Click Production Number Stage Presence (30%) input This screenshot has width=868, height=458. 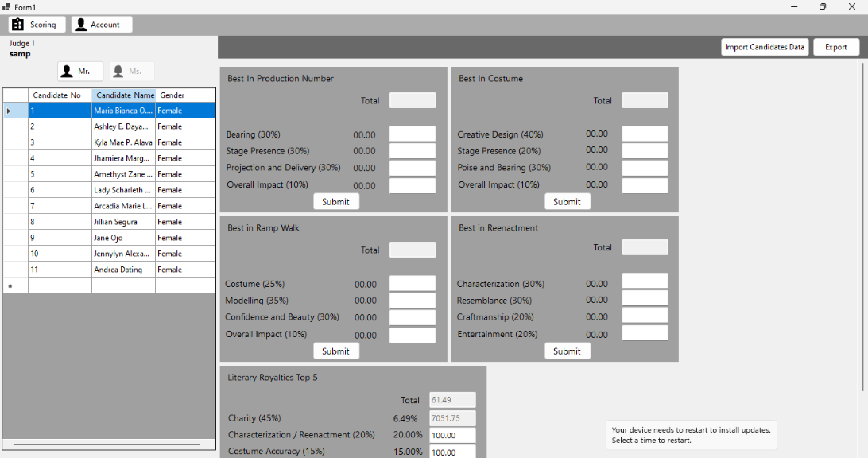[413, 150]
